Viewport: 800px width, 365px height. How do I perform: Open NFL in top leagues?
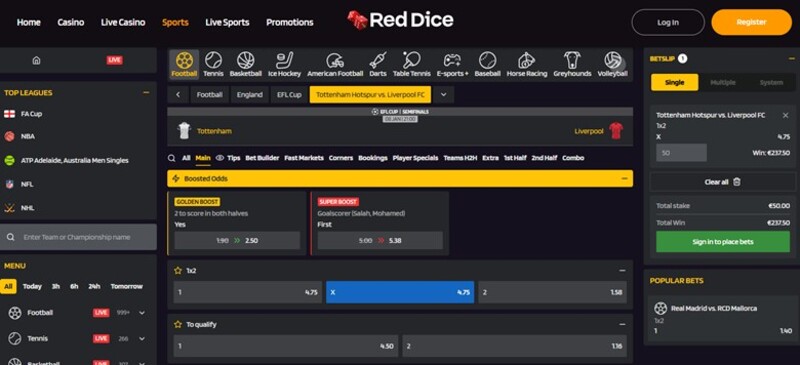click(27, 184)
